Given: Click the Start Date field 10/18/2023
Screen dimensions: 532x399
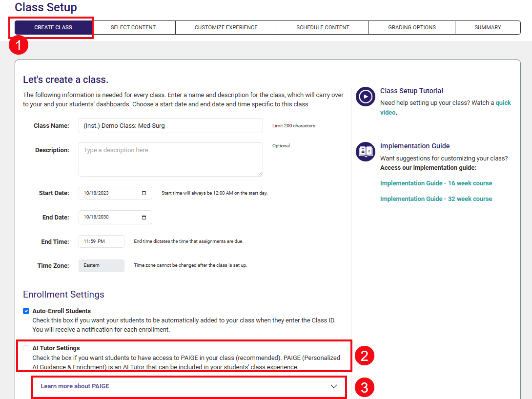Looking at the screenshot, I should [x=115, y=193].
